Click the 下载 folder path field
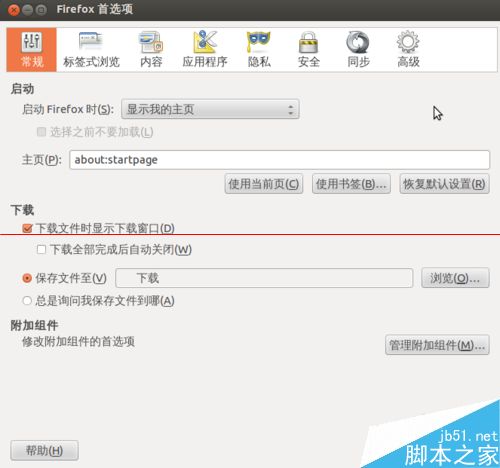The width and height of the screenshot is (500, 468). coord(264,278)
